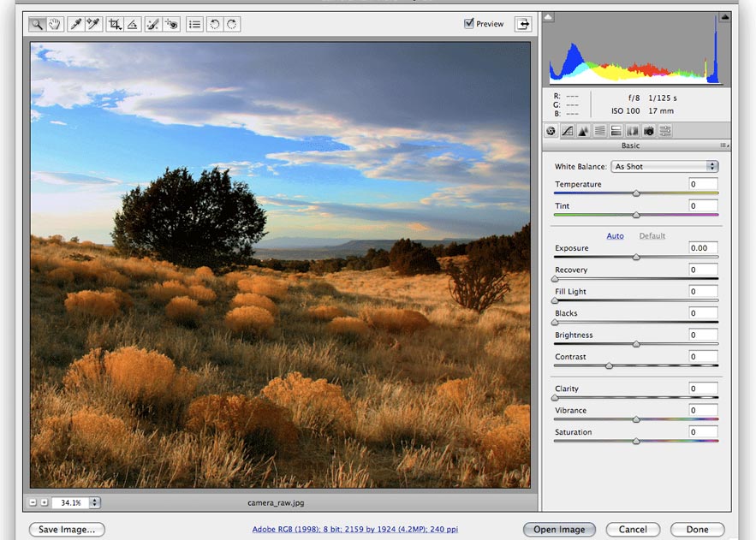Image resolution: width=756 pixels, height=540 pixels.
Task: Uncheck the Preview checkbox
Action: (469, 24)
